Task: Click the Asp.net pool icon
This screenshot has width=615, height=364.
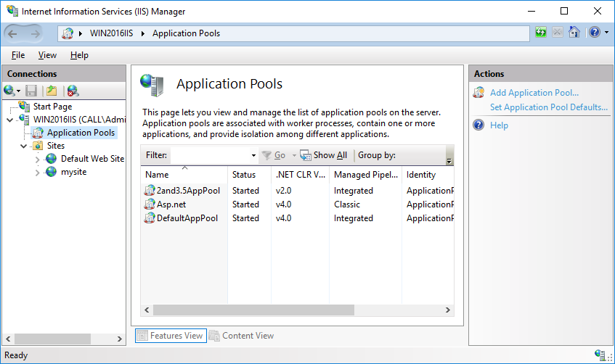Action: click(150, 204)
